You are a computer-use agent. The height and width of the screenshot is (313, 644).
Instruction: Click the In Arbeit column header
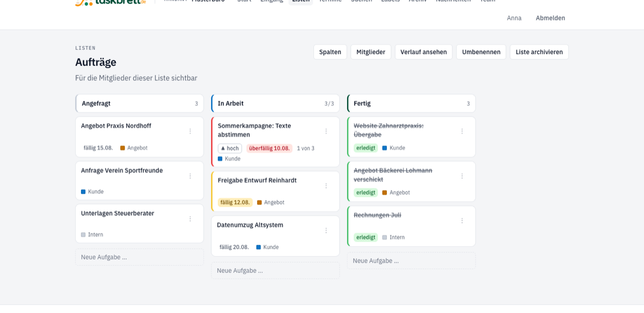[275, 104]
